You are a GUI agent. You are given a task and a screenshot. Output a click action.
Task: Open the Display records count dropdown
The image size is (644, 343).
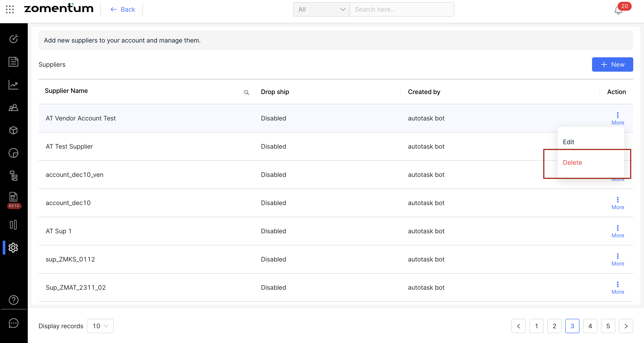tap(100, 326)
